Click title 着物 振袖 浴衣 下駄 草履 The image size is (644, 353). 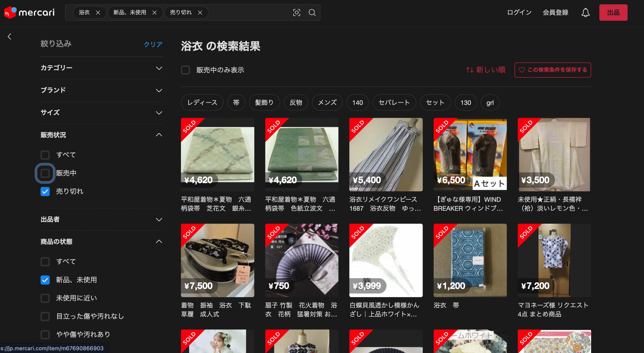pos(216,310)
